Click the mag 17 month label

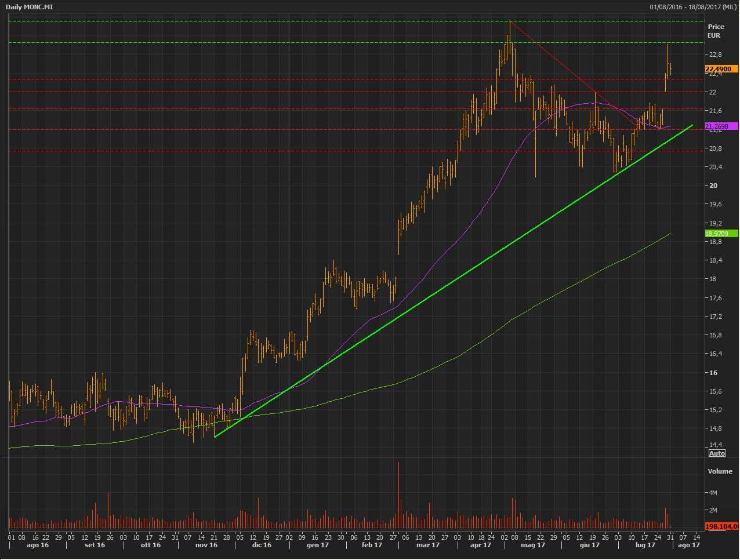pyautogui.click(x=533, y=545)
